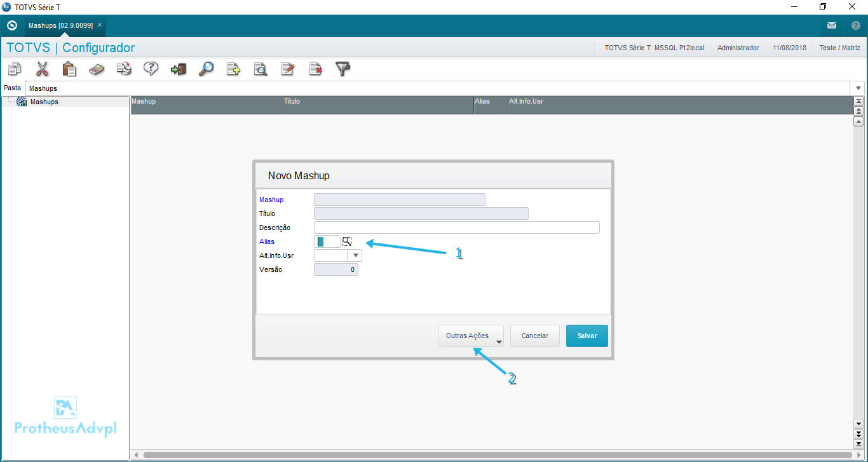Click the print/spool icon
Screen dimensions: 868x462
point(124,69)
